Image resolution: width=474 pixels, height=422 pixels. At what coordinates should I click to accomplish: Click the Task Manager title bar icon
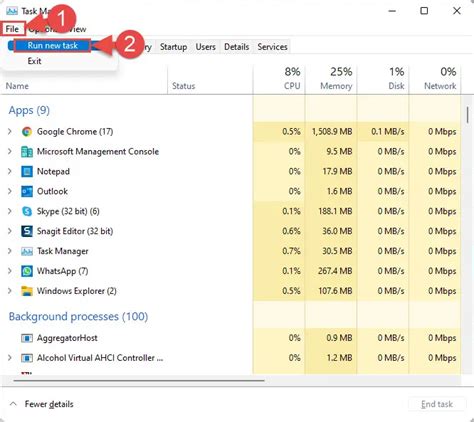pos(12,11)
